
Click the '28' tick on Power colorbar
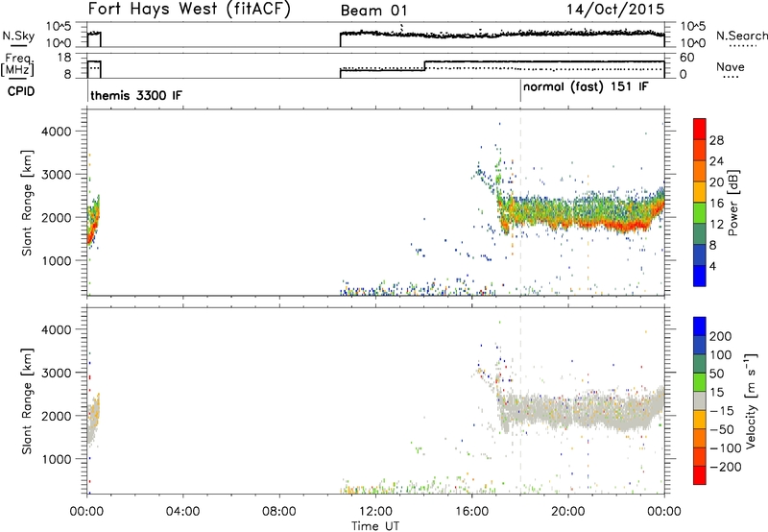[716, 140]
